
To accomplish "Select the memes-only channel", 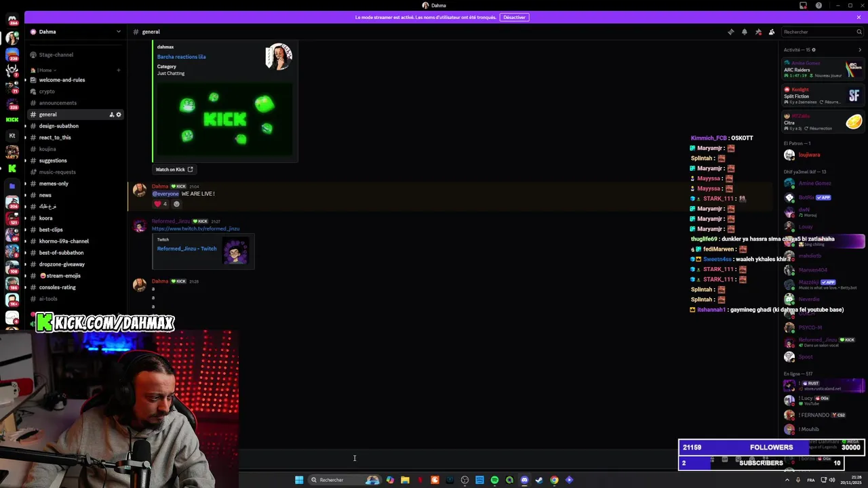I will coord(75,184).
